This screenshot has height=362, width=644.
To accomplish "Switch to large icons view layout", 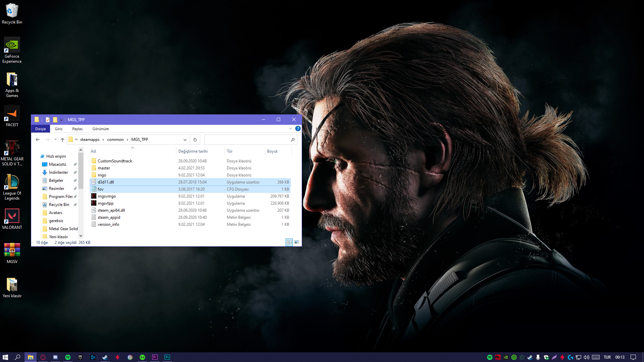I will tap(297, 242).
